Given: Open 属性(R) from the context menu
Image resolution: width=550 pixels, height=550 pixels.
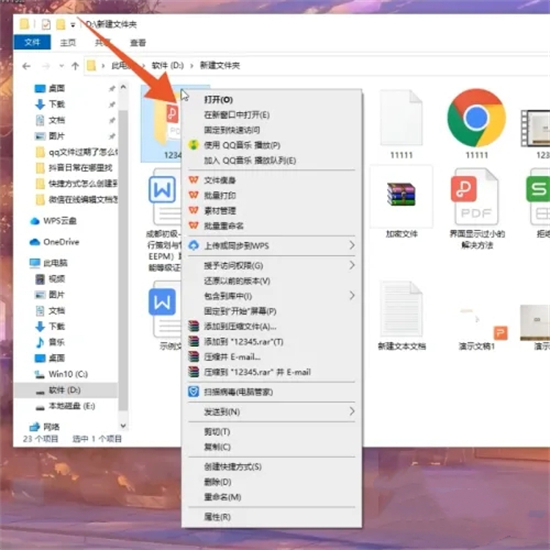Looking at the screenshot, I should click(271, 517).
